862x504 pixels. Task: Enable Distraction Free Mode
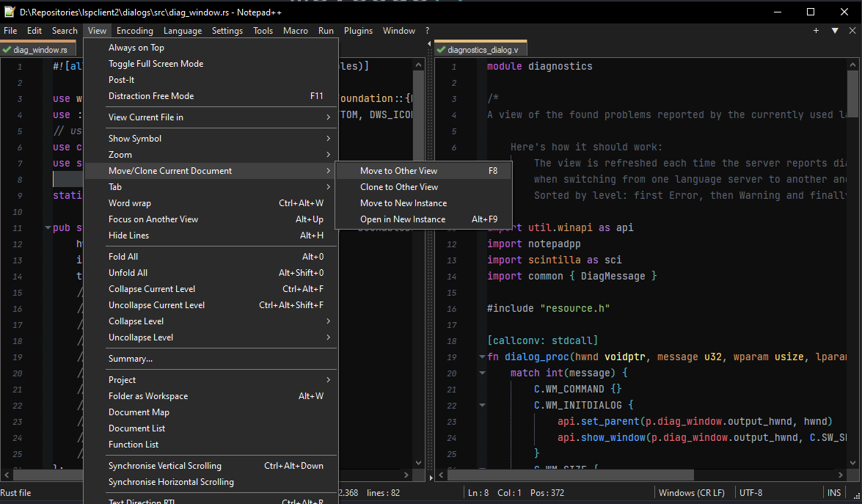(x=211, y=95)
